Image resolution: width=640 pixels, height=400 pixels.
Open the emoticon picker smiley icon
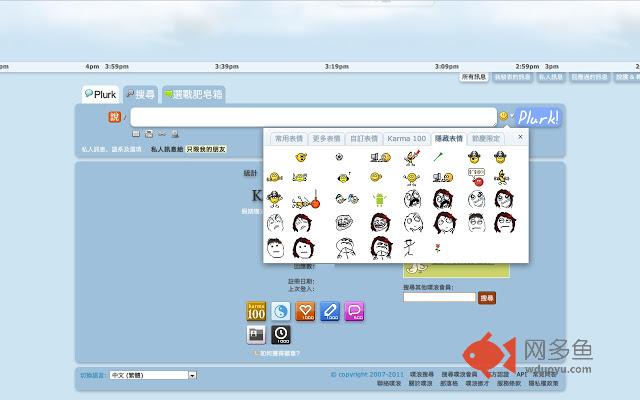coord(504,116)
